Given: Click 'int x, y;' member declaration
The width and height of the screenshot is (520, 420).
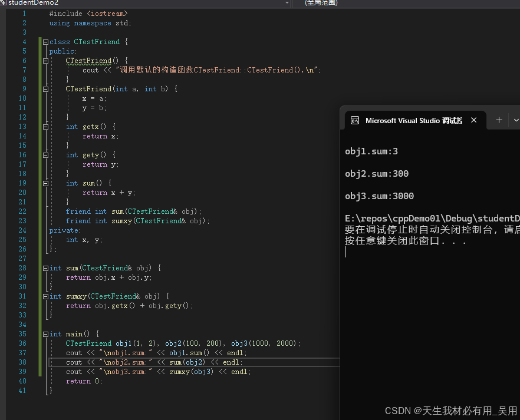Looking at the screenshot, I should [x=84, y=240].
